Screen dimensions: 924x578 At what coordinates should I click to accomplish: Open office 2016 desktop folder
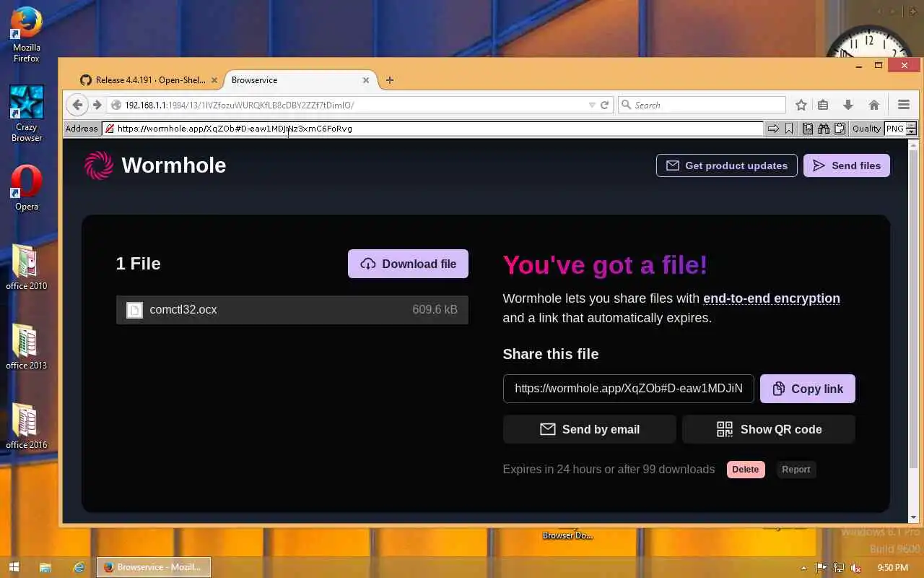27,426
